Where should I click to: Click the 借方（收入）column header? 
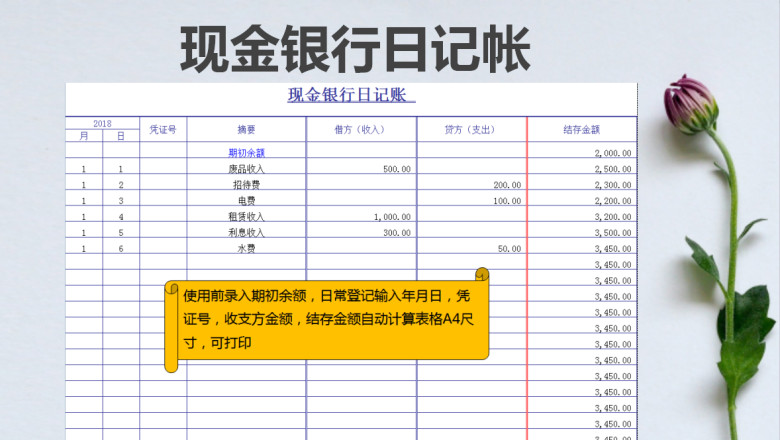(362, 130)
